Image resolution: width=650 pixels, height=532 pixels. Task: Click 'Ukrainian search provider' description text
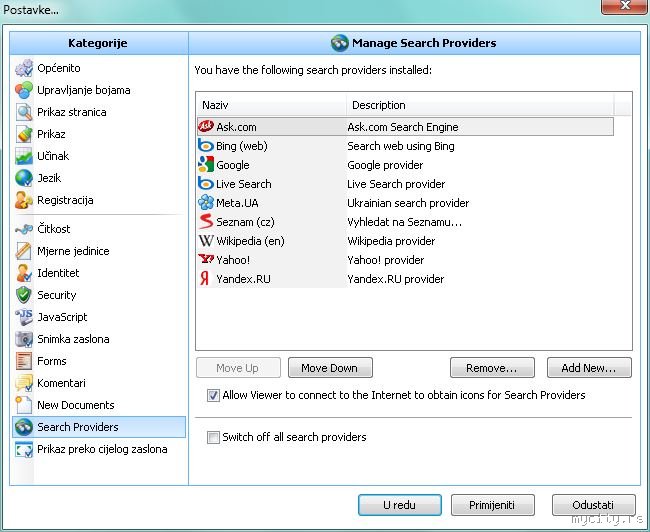[x=408, y=203]
